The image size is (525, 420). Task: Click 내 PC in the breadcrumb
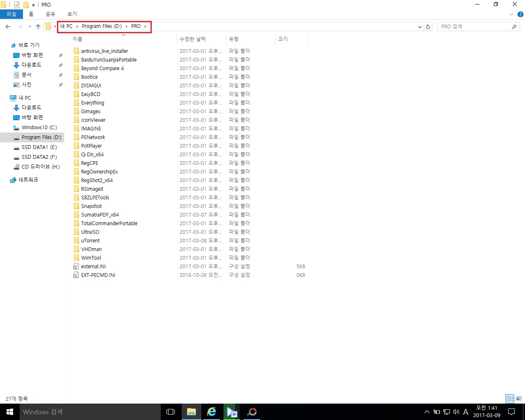click(x=66, y=26)
